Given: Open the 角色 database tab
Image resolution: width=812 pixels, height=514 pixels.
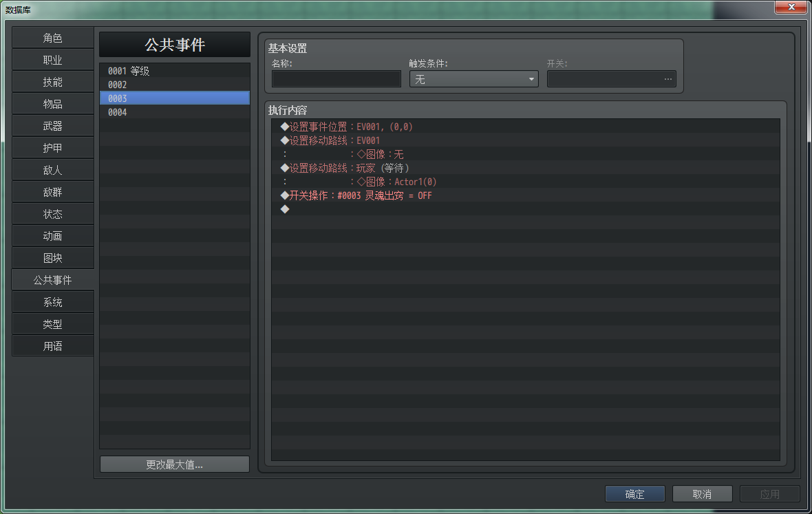Looking at the screenshot, I should click(x=52, y=38).
